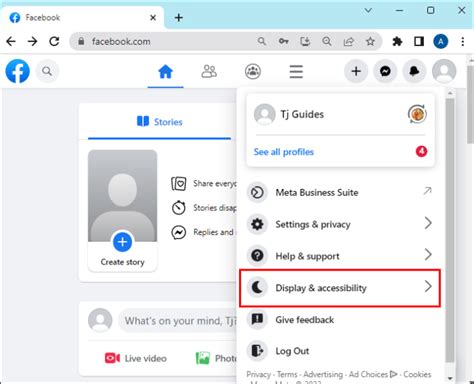Click the Facebook logo icon
Viewport: 474px width, 384px height.
[17, 71]
